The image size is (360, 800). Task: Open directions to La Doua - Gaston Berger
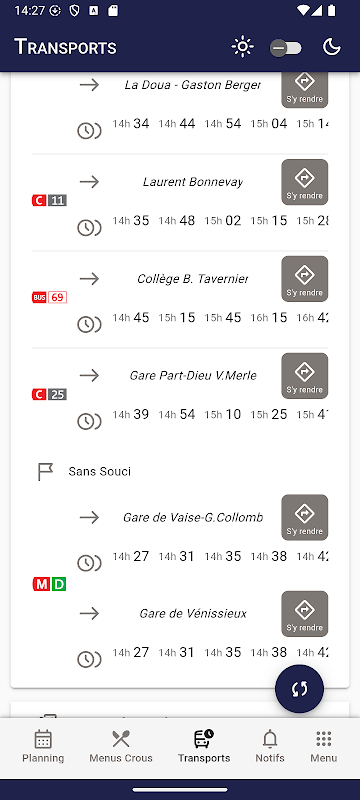tap(304, 90)
